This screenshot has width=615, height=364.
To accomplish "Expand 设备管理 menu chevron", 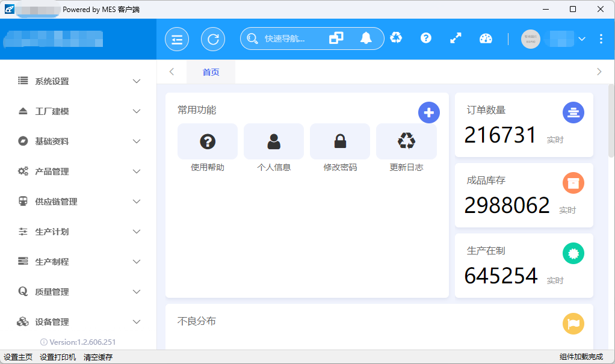I will (x=137, y=322).
